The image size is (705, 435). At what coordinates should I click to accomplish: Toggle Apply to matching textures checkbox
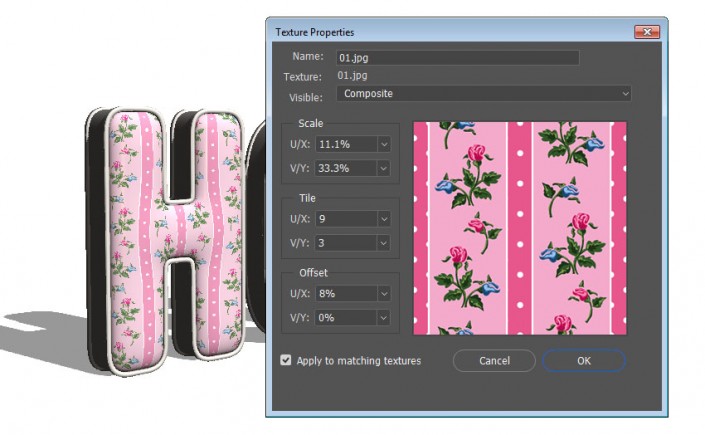coord(287,360)
